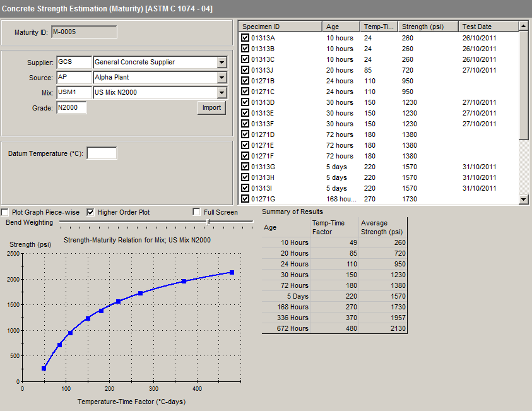
Task: Click the Bend Weighting slider handle
Action: [x=208, y=222]
